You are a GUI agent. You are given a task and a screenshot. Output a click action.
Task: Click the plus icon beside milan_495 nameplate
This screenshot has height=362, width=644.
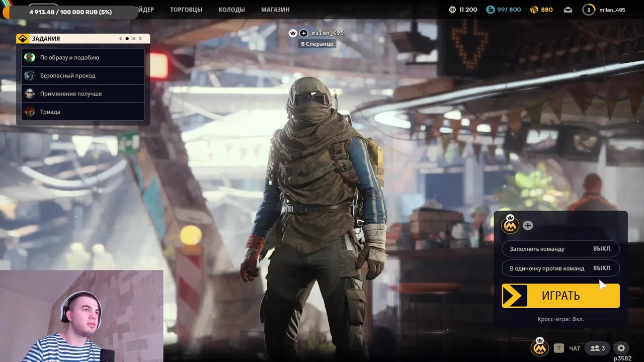[x=304, y=33]
